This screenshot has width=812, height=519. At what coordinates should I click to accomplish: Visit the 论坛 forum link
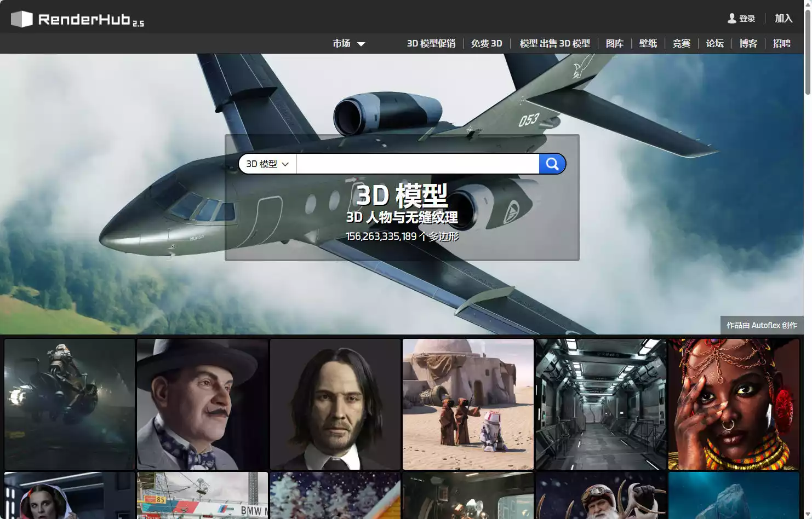click(715, 43)
